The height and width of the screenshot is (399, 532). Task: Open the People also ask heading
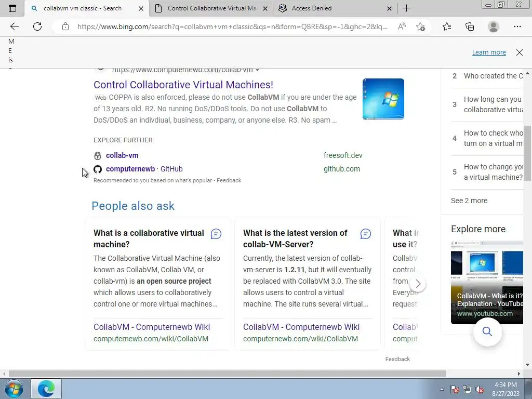[133, 206]
